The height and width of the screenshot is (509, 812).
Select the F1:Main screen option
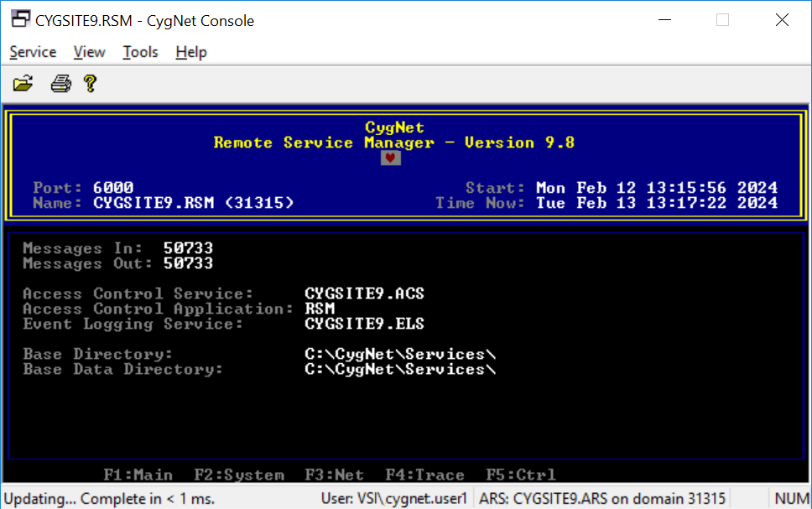tap(138, 475)
